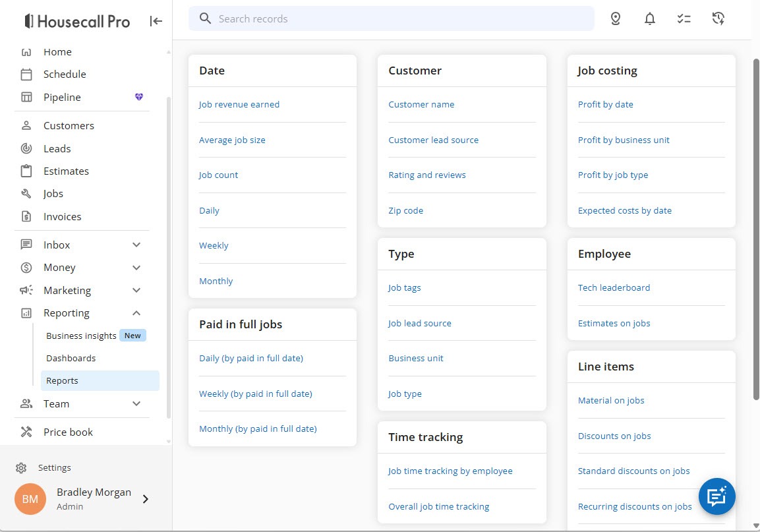Collapse the sidebar with the arrow icon
Image resolution: width=760 pixels, height=532 pixels.
[156, 21]
